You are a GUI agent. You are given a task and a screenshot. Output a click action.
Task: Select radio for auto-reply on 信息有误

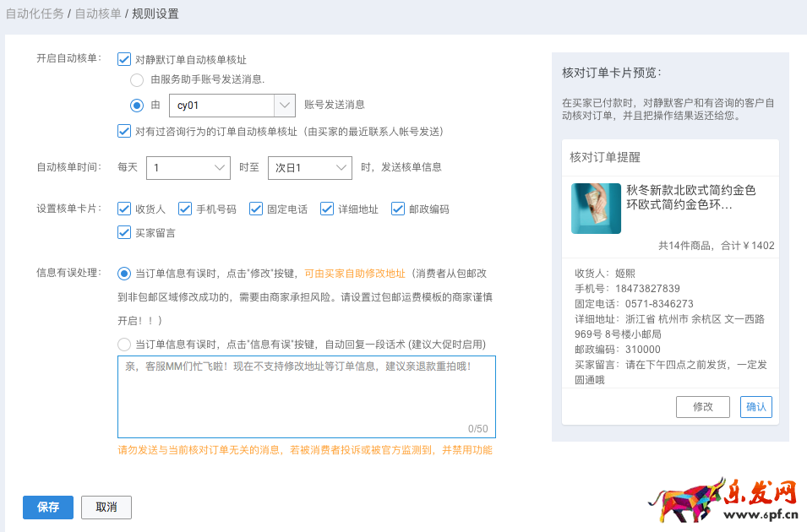coord(124,344)
